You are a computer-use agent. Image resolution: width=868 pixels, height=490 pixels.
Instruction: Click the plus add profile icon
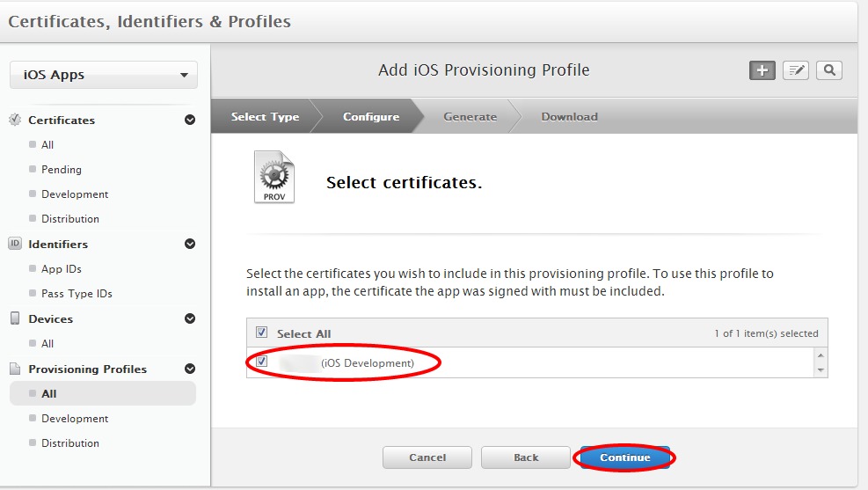click(x=762, y=70)
